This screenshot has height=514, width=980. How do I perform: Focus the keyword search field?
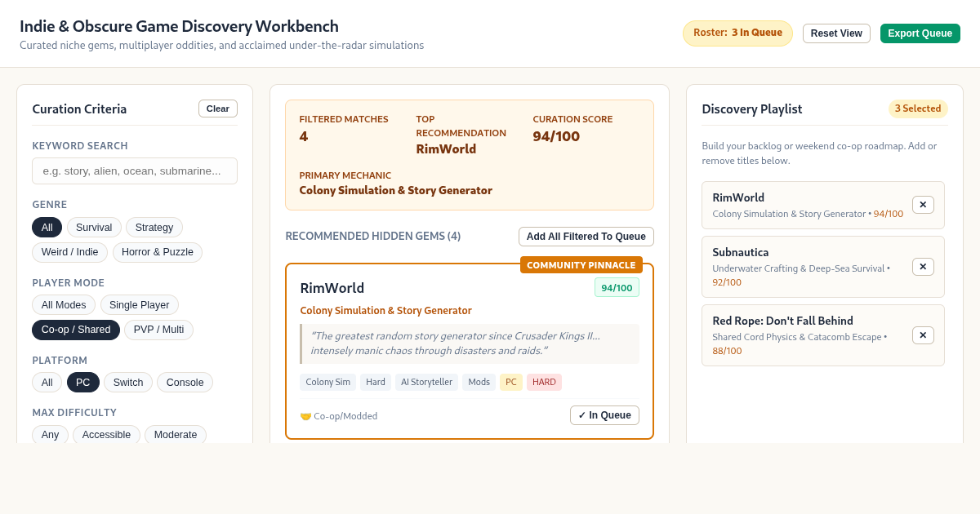point(135,171)
